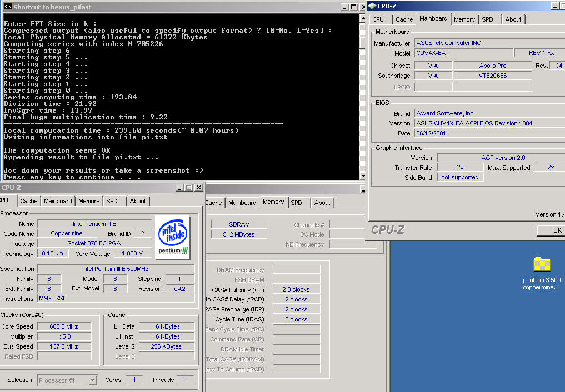Viewport: 565px width, 392px height.
Task: Click the Bus Speed 137.0 MHz value
Action: [x=64, y=346]
